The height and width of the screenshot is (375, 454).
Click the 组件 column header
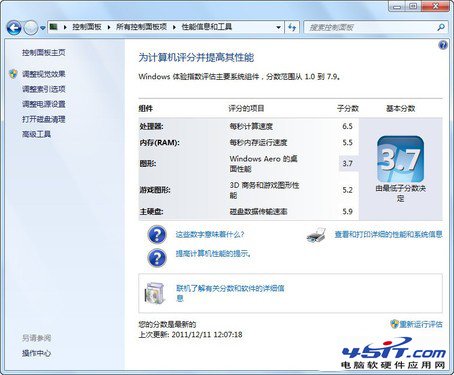coord(146,109)
